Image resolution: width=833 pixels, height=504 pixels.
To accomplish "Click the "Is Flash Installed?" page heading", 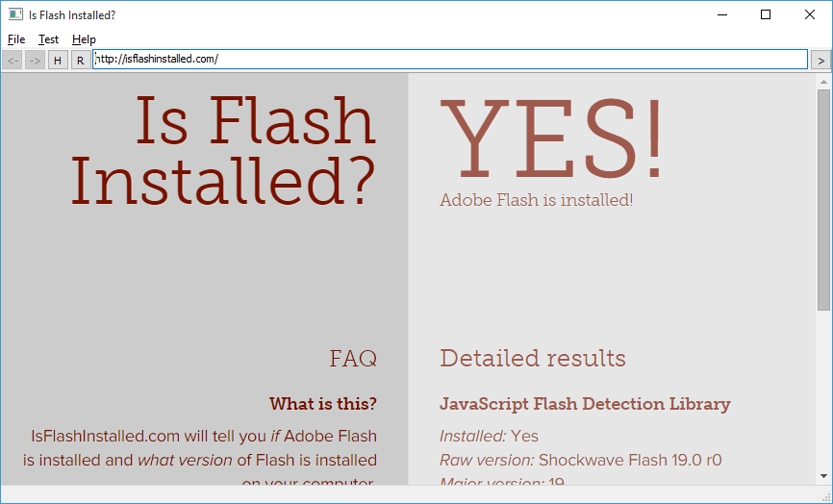I will click(224, 151).
